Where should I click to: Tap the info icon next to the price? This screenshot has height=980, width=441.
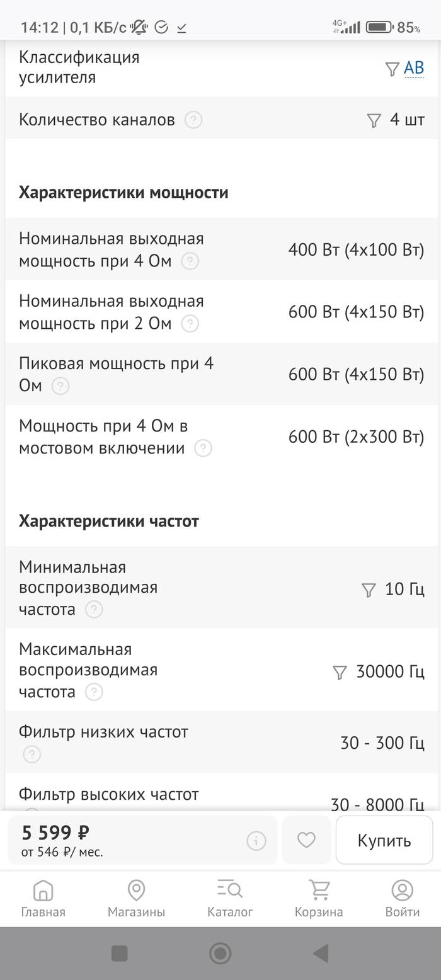255,840
